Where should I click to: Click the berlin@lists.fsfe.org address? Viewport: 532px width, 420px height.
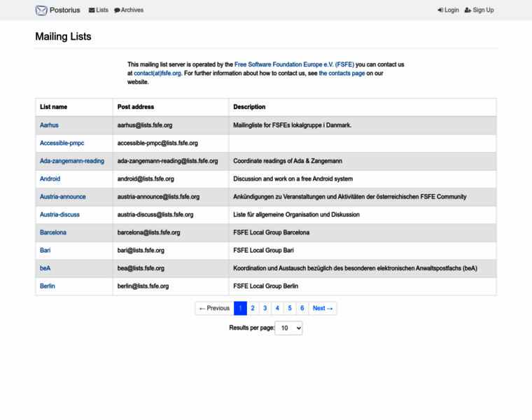tap(143, 286)
